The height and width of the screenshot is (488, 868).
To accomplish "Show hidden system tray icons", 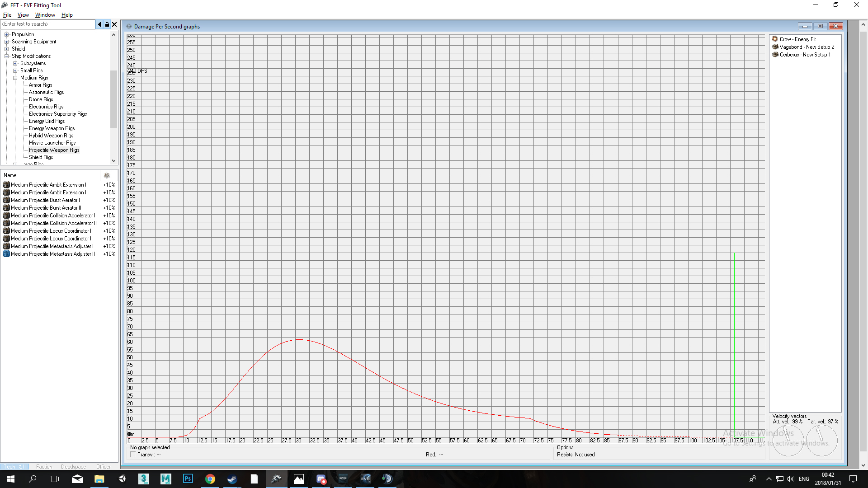I will coord(769,479).
